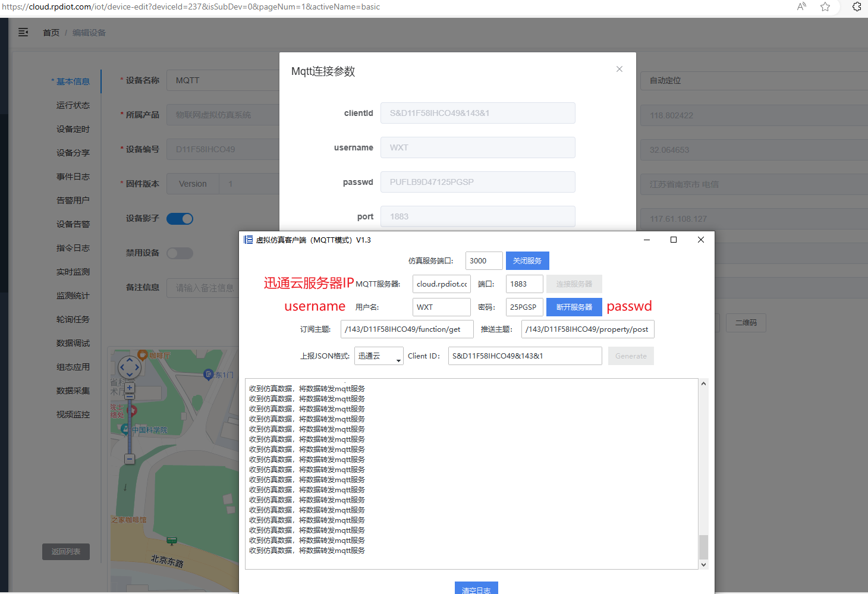
Task: Click the map zoom-in plus button
Action: pos(130,388)
